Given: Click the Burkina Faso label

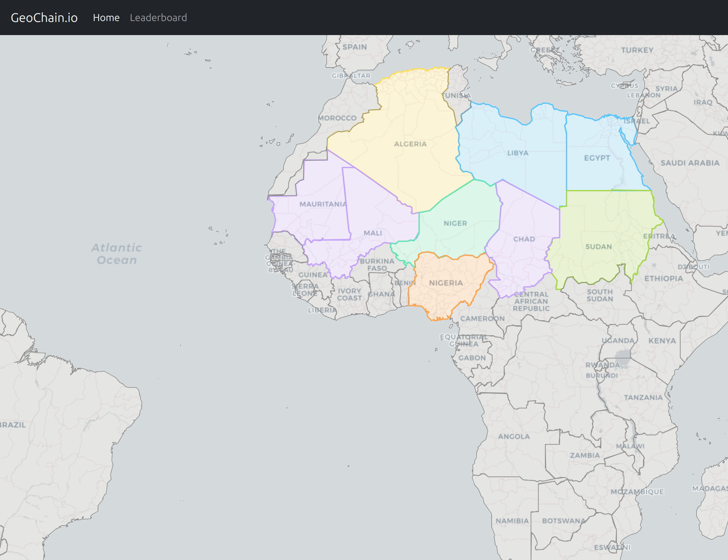Looking at the screenshot, I should point(377,265).
